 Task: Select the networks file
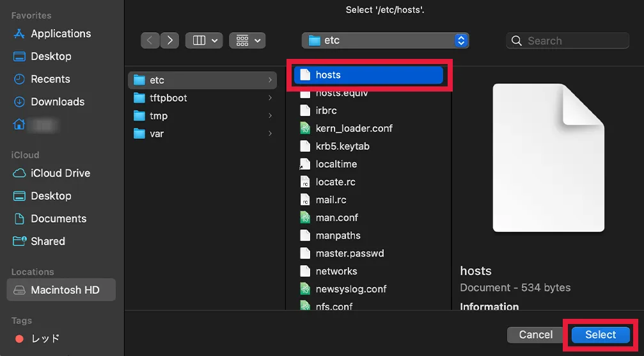[x=368, y=271]
